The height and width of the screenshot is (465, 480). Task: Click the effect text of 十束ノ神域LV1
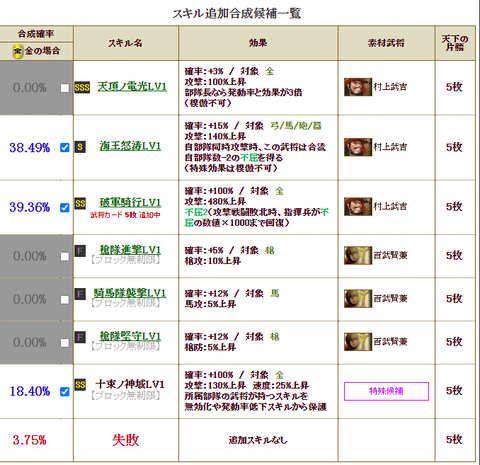[x=256, y=391]
